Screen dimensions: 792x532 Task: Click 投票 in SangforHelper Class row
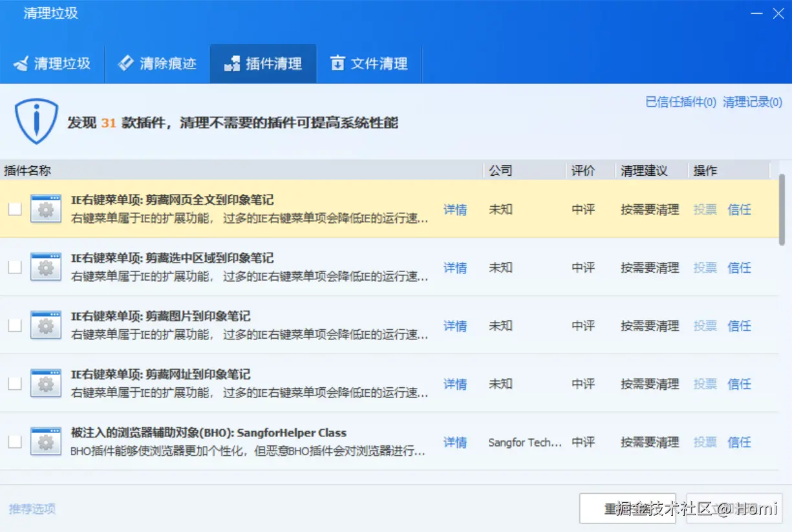[x=705, y=442]
